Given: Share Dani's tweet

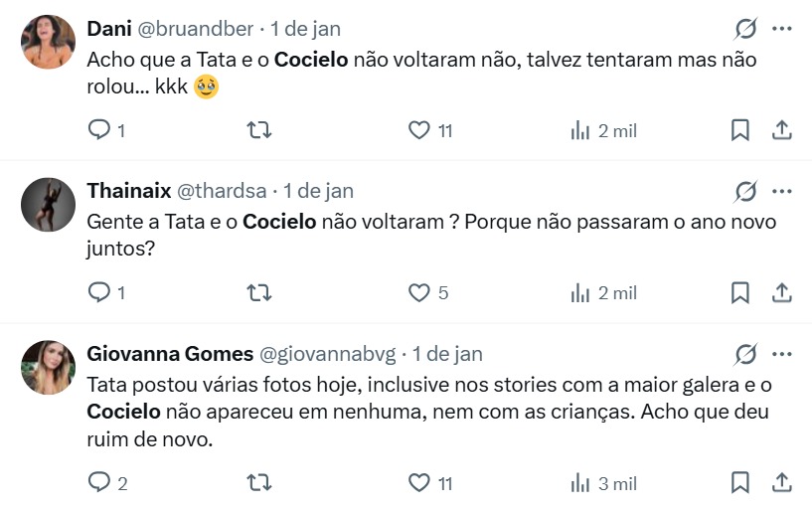Looking at the screenshot, I should coord(782,130).
